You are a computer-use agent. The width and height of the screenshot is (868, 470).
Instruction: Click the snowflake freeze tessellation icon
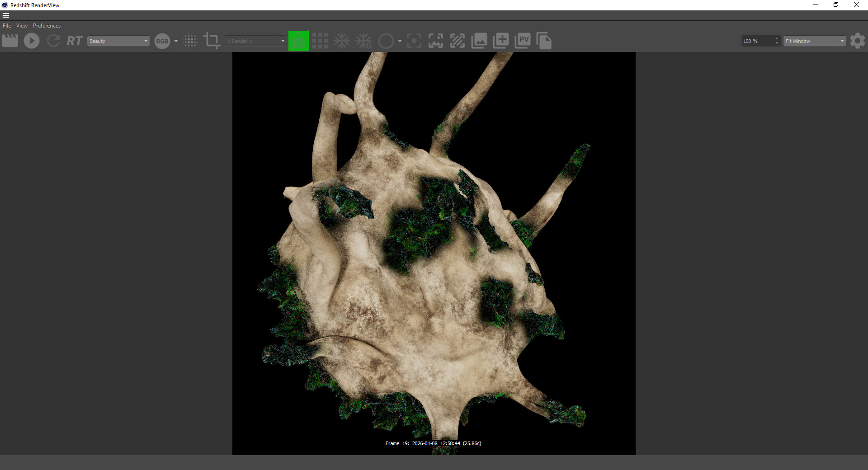(342, 41)
